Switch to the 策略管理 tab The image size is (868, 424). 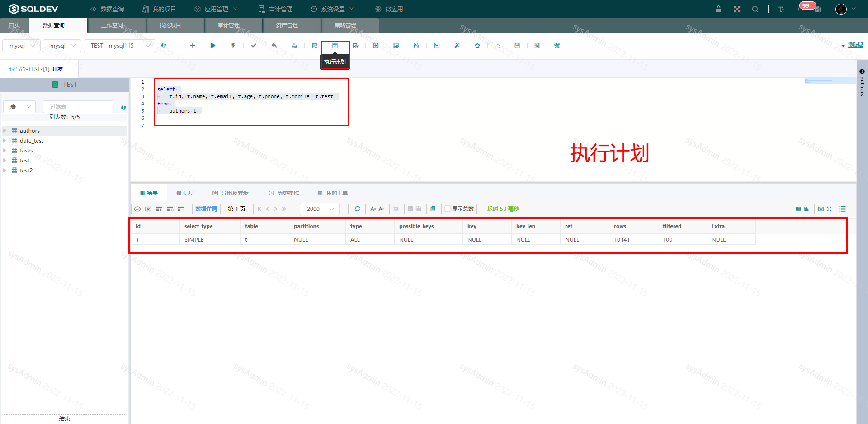point(350,25)
